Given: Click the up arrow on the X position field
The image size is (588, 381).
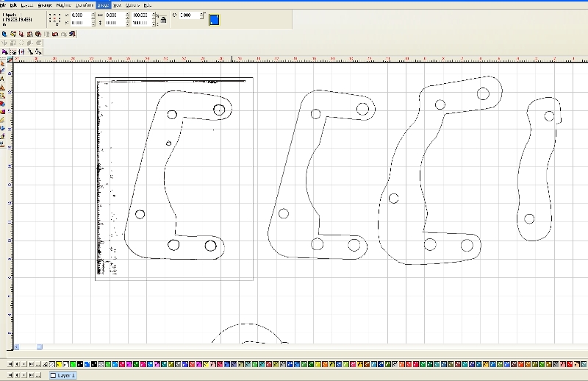Looking at the screenshot, I should click(93, 13).
